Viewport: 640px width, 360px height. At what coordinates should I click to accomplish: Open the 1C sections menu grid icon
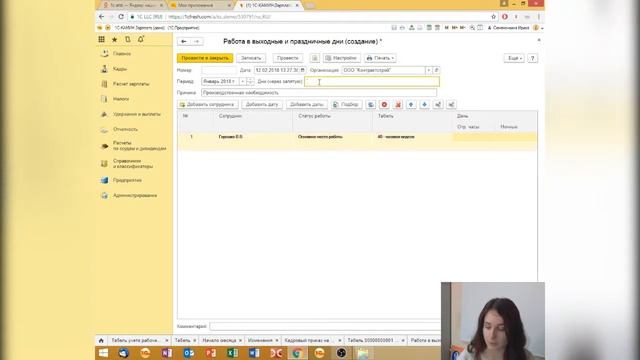click(x=101, y=39)
